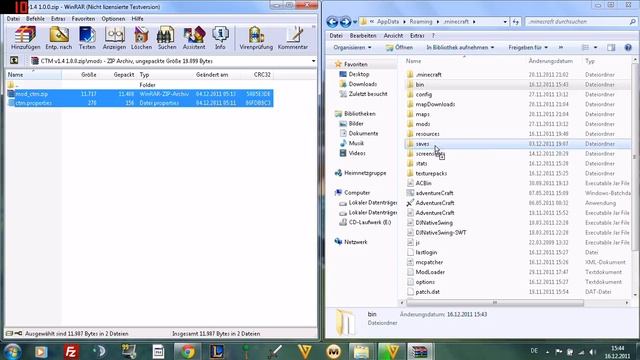Screen dimensions: 640x360
Task: Open WinRAR address path dropdown
Action: click(x=313, y=61)
